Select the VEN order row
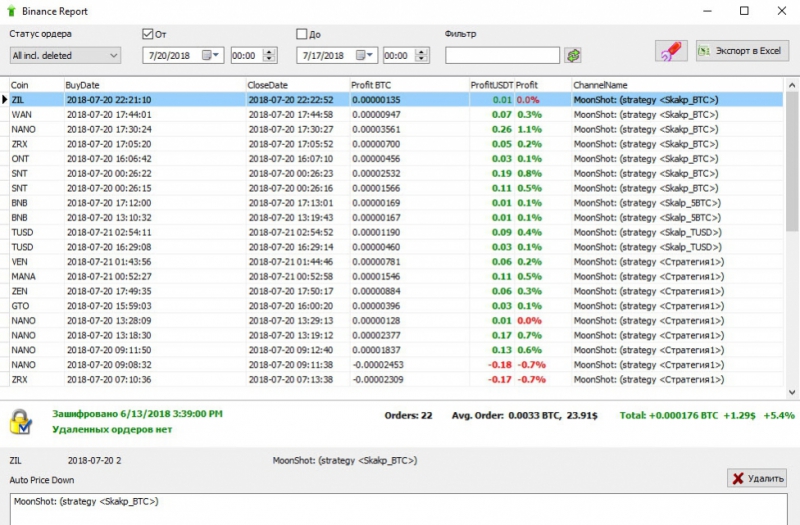 (396, 262)
